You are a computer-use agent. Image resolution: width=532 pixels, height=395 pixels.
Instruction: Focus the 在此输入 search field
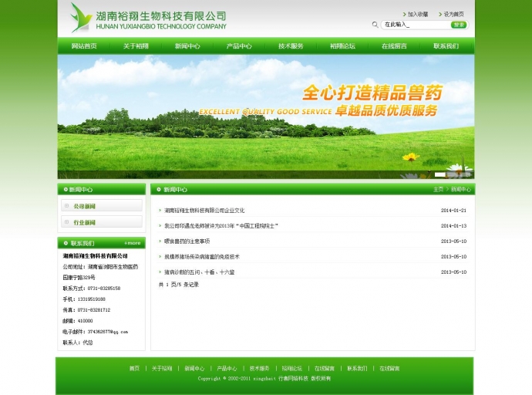click(416, 25)
